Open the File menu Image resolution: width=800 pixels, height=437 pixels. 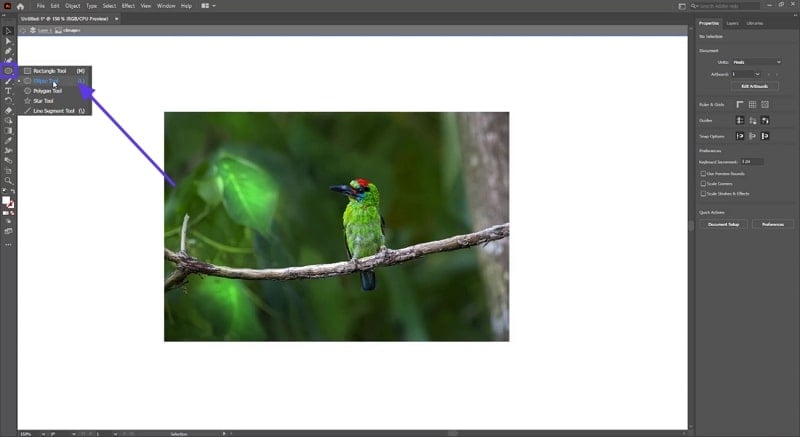click(x=40, y=6)
